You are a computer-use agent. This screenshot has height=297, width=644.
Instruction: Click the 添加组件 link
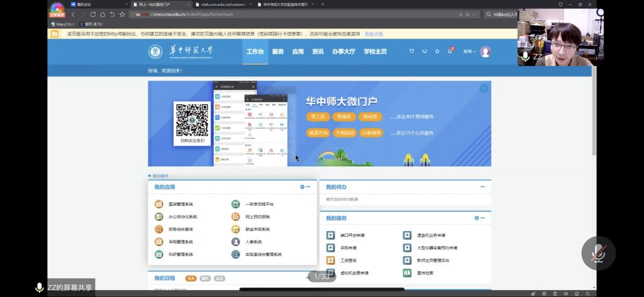(x=158, y=176)
